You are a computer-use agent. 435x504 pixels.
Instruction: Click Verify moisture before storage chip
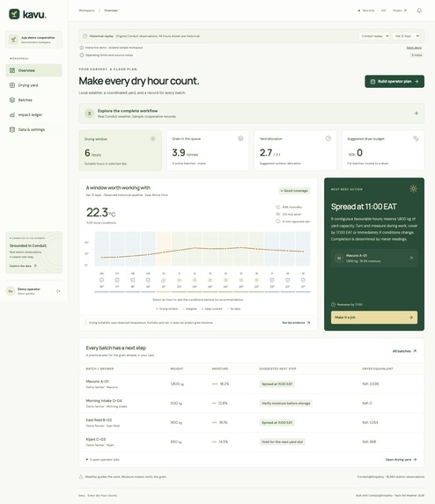[x=285, y=404]
